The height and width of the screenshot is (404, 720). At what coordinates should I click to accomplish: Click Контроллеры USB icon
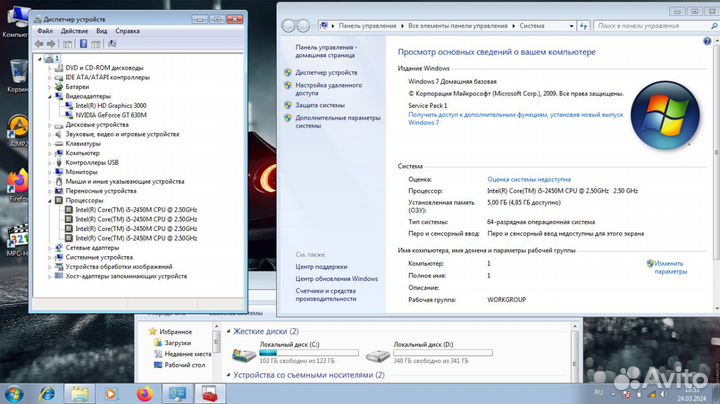click(x=58, y=163)
